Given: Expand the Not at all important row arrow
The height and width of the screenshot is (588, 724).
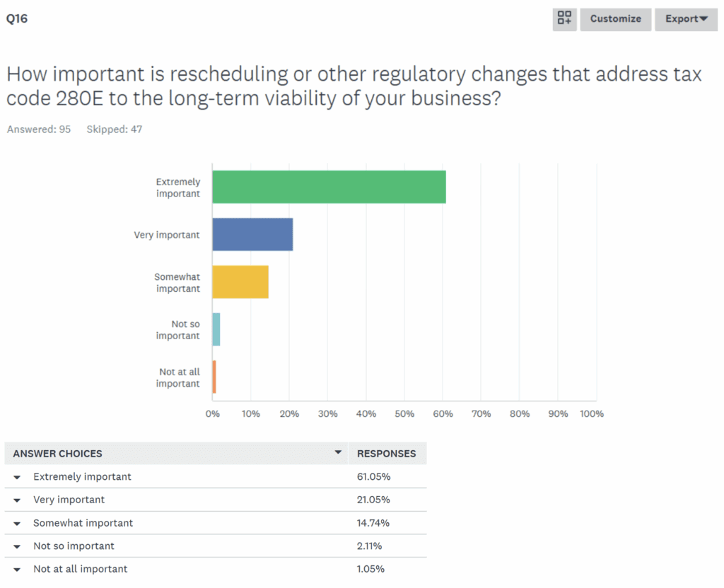Looking at the screenshot, I should pyautogui.click(x=18, y=570).
